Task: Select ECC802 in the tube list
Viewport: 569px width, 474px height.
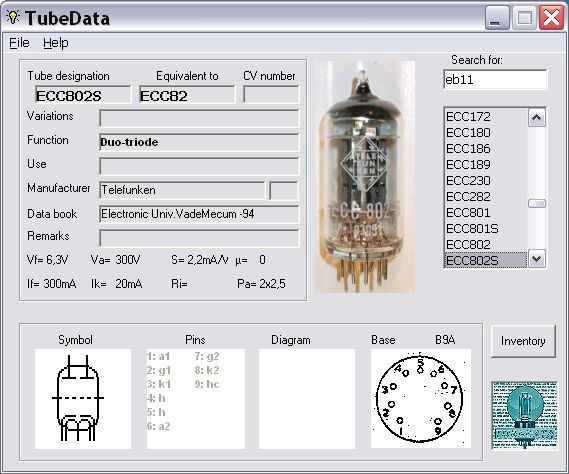Action: click(486, 245)
